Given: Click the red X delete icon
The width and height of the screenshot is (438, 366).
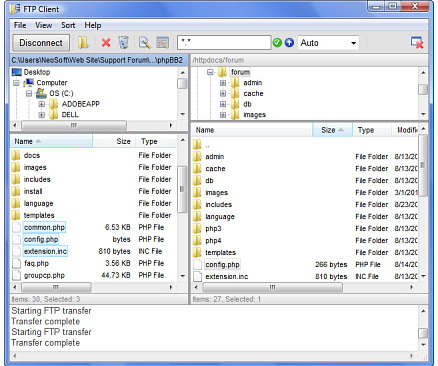Looking at the screenshot, I should click(106, 43).
